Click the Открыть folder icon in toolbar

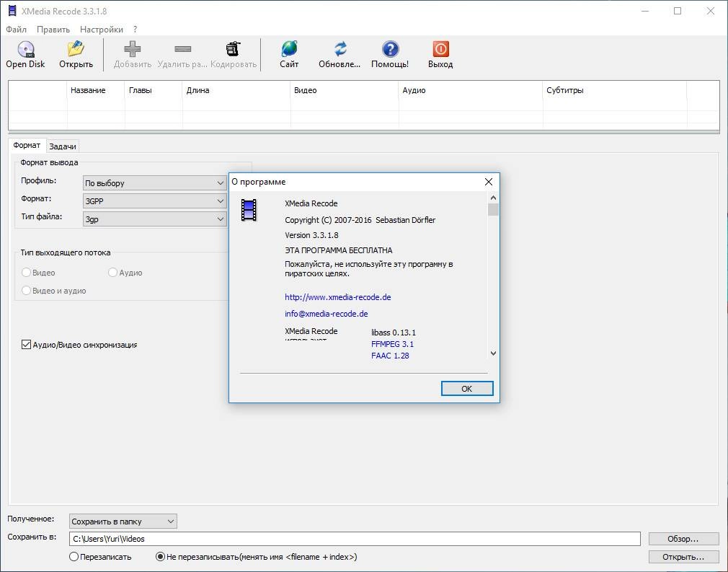pos(76,49)
